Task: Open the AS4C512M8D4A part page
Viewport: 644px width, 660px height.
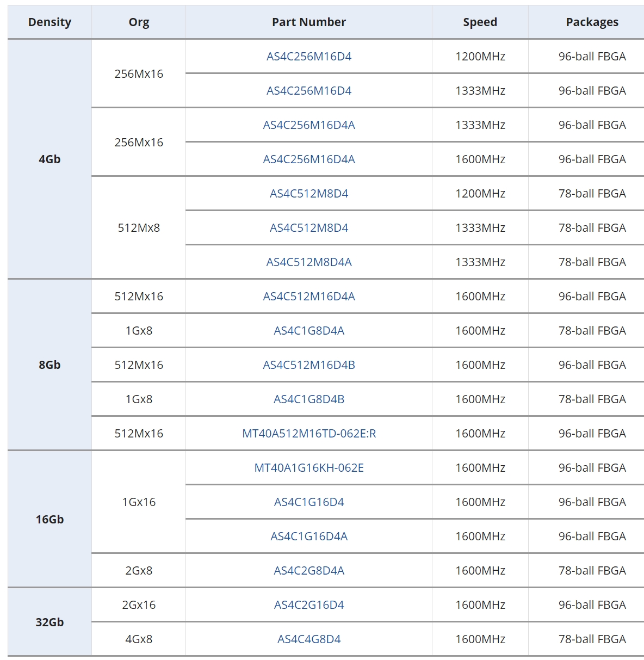Action: (308, 262)
